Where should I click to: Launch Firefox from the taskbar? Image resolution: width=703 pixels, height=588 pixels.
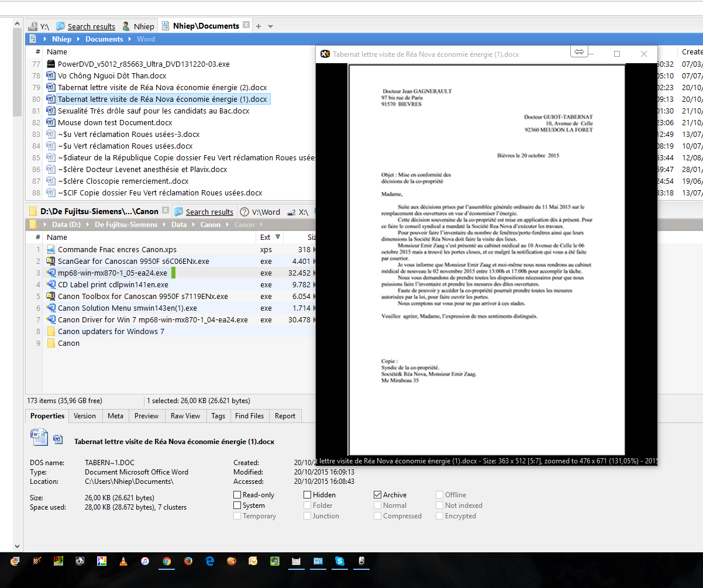pos(188,561)
